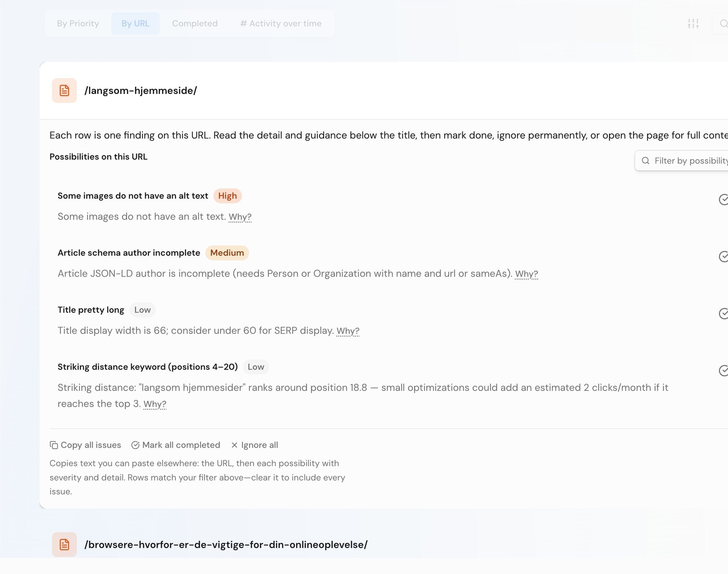Screen dimensions: 728x574
Task: Mark 'Article schema author incomplete' as done
Action: (723, 256)
